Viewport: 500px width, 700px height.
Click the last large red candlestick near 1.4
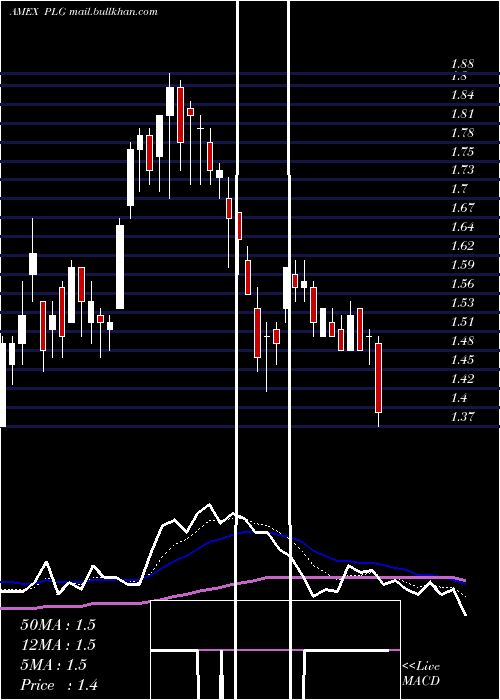tap(379, 378)
